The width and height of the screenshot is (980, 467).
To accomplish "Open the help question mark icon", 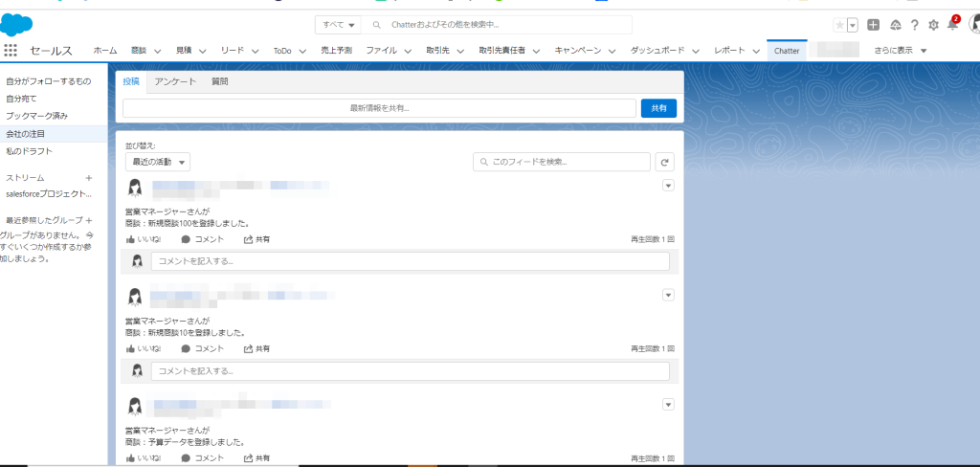I will 914,25.
